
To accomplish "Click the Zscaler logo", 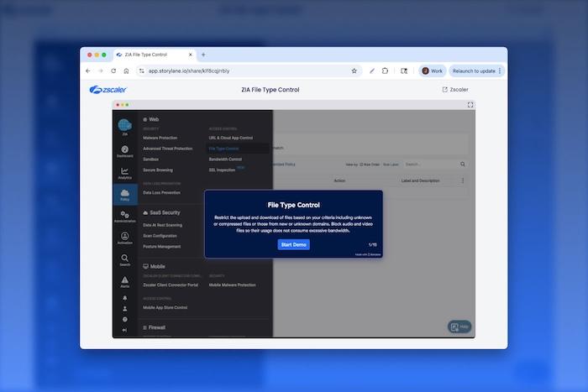I will (x=108, y=90).
